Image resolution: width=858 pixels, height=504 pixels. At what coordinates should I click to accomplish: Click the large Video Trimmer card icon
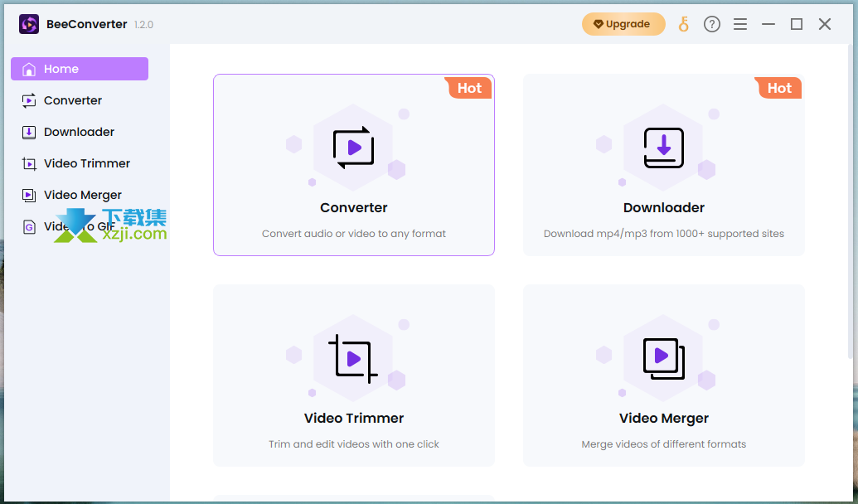[x=353, y=358]
